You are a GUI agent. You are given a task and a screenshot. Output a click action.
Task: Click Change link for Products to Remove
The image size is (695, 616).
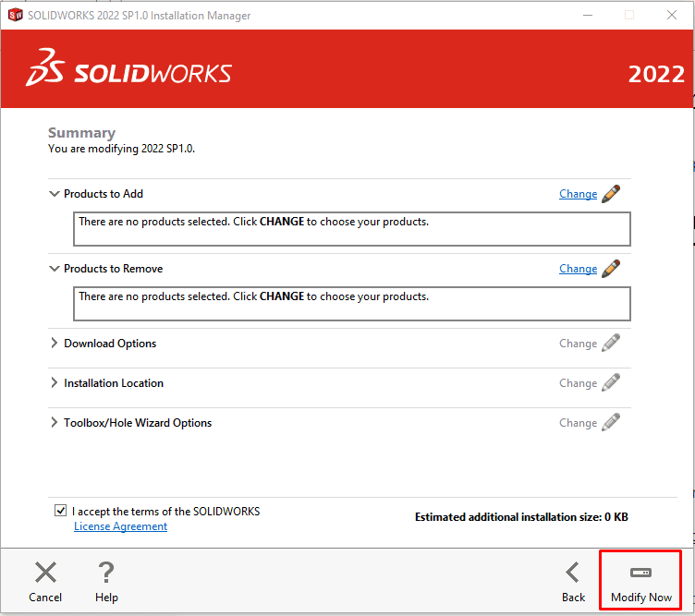click(x=578, y=269)
